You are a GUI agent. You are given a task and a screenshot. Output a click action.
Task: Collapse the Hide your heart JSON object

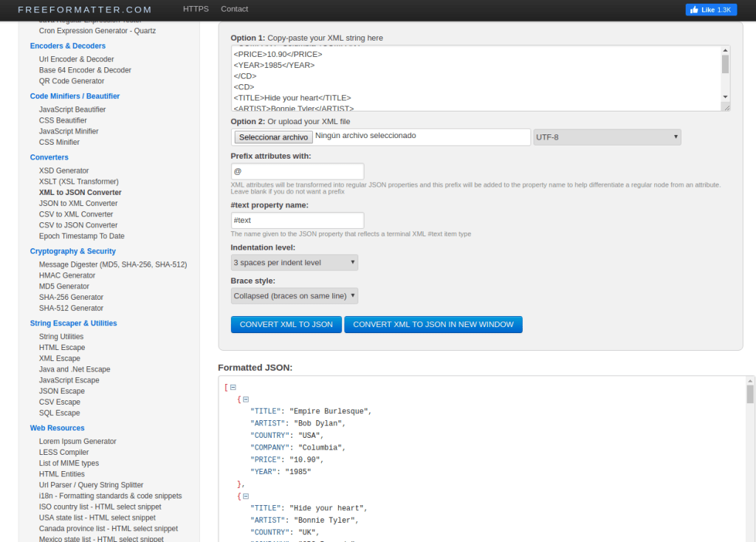click(246, 496)
